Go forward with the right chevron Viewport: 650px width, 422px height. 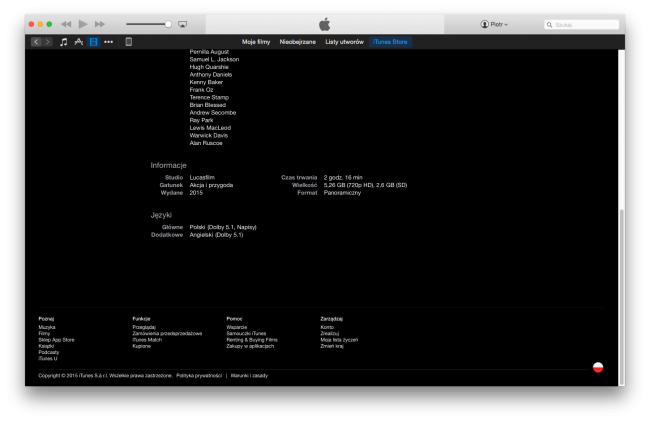(x=48, y=42)
